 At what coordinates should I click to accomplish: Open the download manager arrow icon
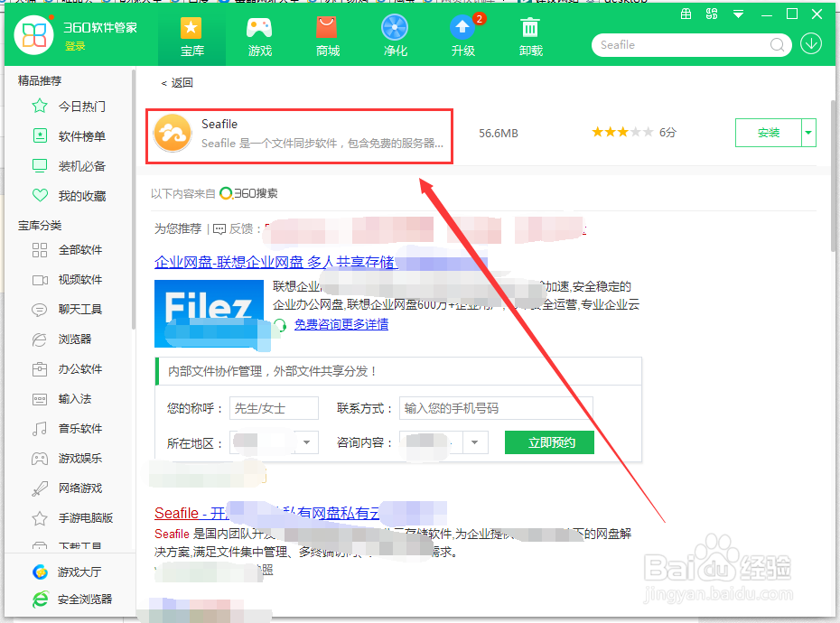click(811, 44)
